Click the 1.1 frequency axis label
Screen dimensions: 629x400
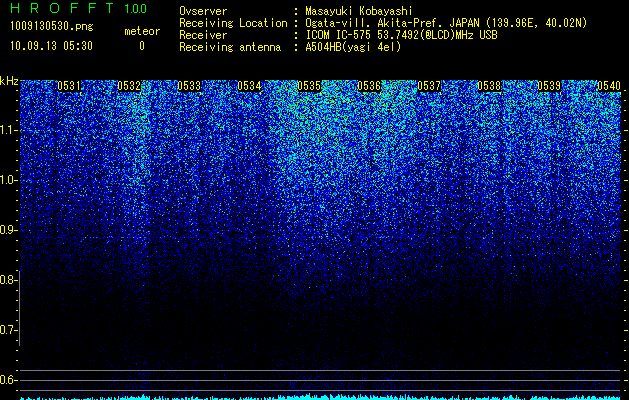point(8,130)
